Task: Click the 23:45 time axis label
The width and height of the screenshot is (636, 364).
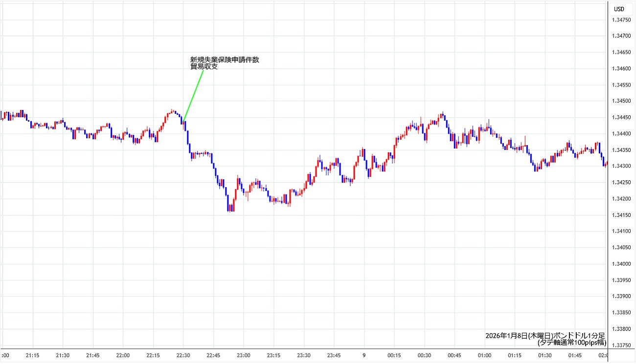Action: 334,355
